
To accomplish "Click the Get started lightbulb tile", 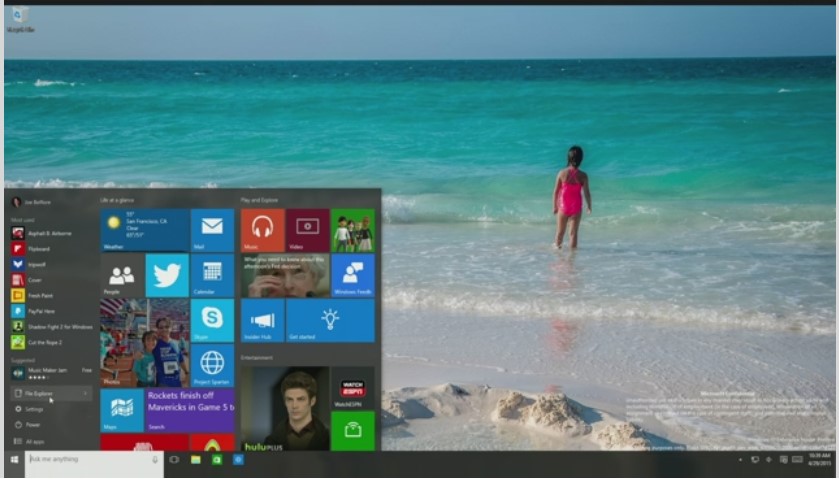I will (330, 320).
